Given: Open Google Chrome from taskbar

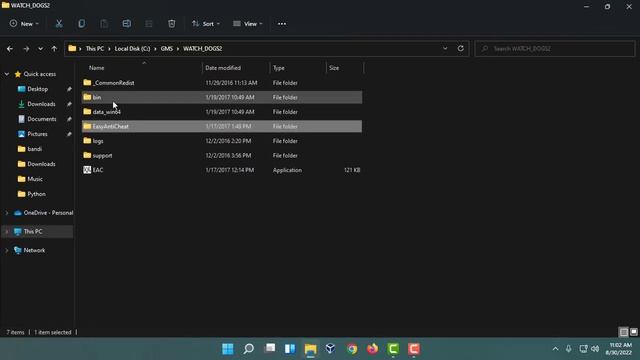Looking at the screenshot, I should point(352,349).
